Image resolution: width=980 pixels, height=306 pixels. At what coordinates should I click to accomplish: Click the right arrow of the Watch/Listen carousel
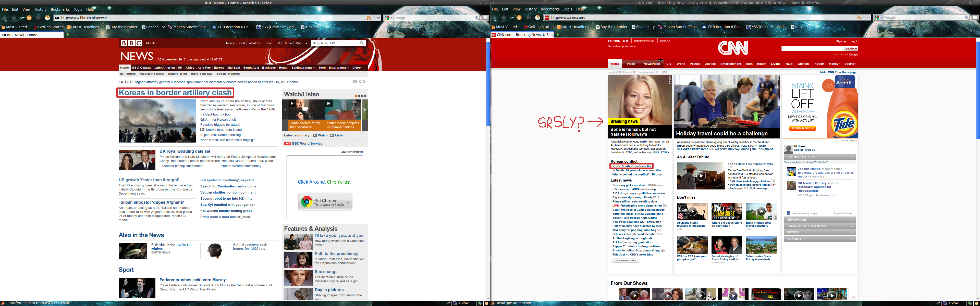point(364,109)
